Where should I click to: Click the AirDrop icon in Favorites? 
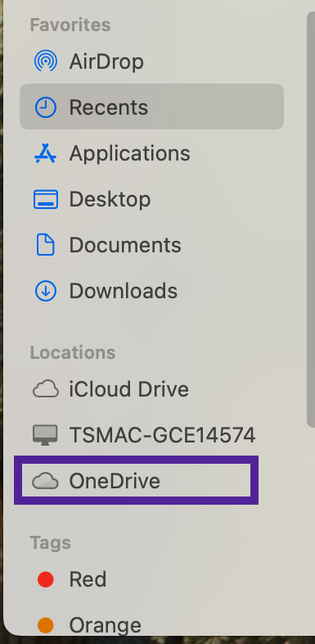pyautogui.click(x=46, y=61)
